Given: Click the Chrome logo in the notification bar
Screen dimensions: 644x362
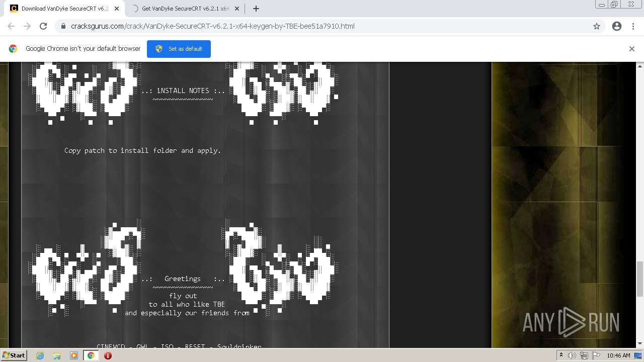Looking at the screenshot, I should (x=13, y=49).
